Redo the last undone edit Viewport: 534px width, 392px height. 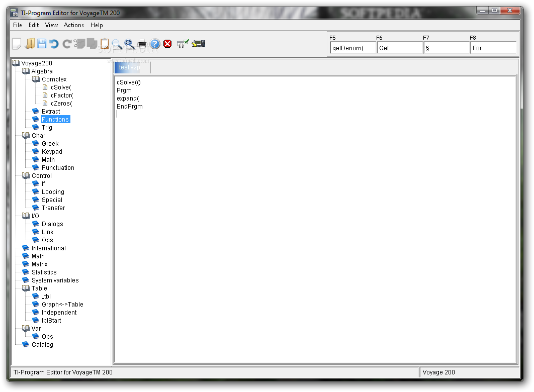[67, 44]
